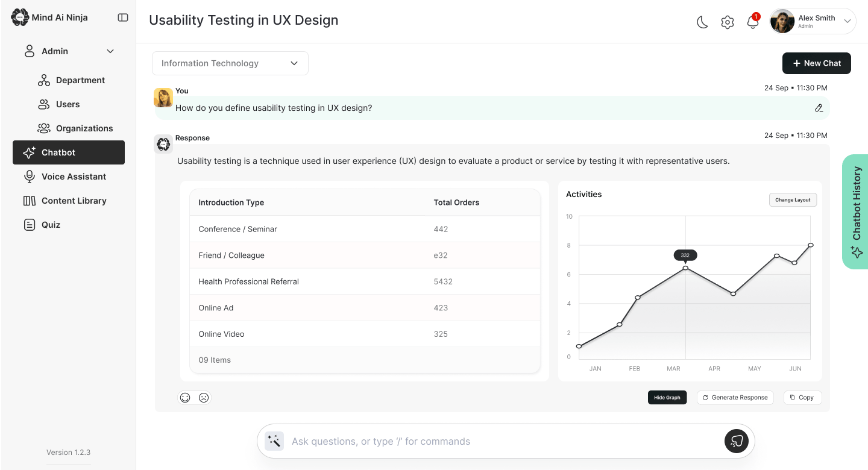Screen dimensions: 868x470
Task: Click Generate Response button
Action: [x=735, y=398]
